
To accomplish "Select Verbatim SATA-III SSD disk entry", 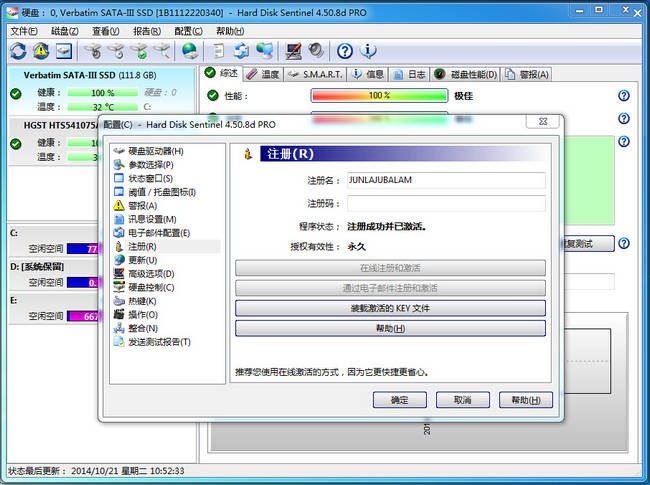I will 101,90.
